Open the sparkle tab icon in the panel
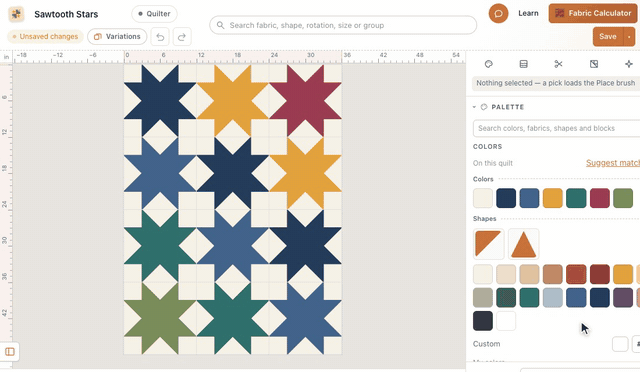 click(x=629, y=64)
